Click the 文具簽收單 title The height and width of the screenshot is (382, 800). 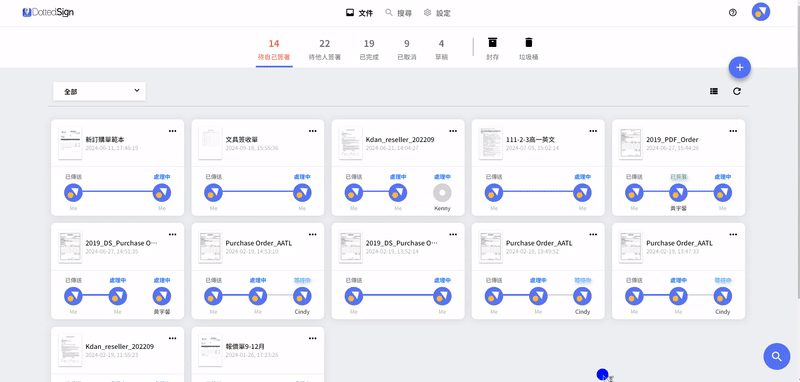point(241,139)
